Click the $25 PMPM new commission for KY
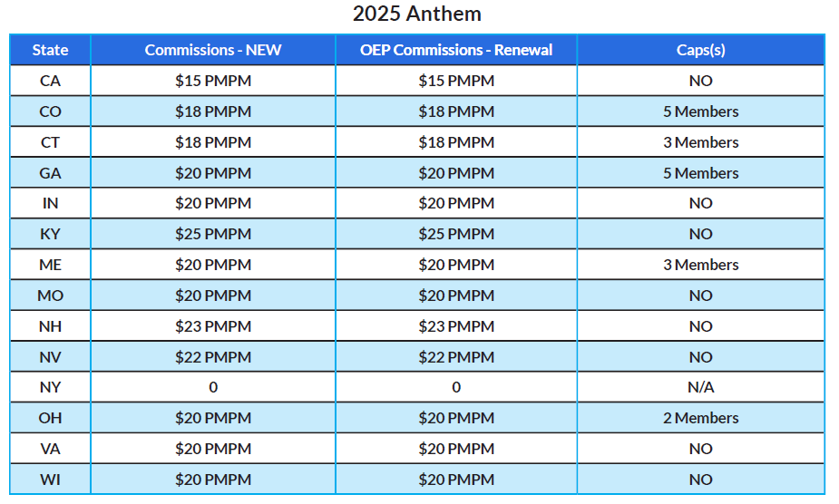This screenshot has width=839, height=504. [213, 234]
